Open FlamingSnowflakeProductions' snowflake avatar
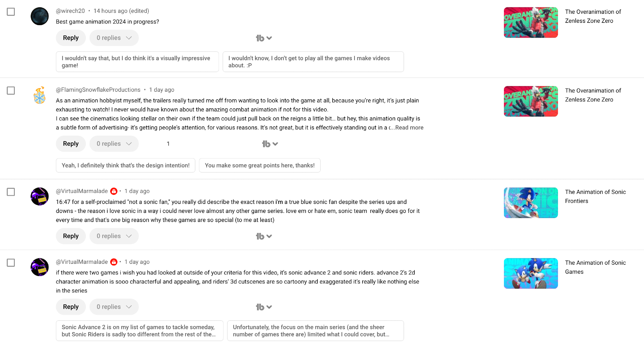The width and height of the screenshot is (644, 346). (40, 95)
